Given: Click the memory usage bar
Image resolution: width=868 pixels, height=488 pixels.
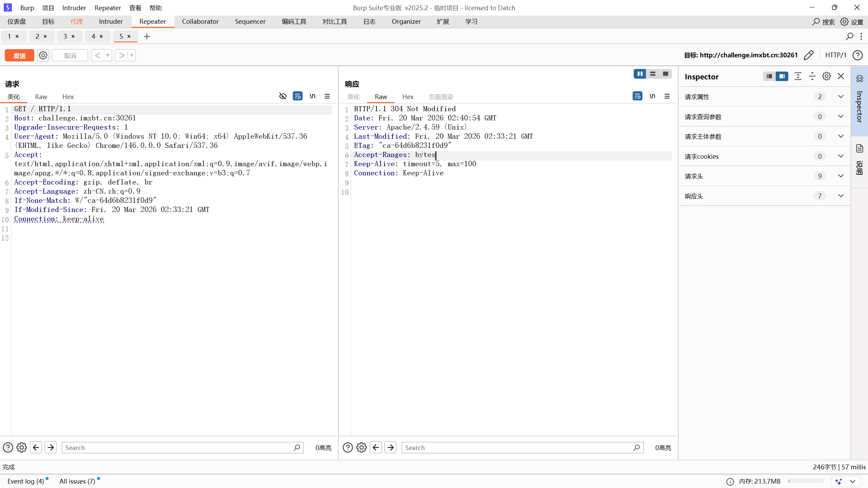Looking at the screenshot, I should [806, 481].
